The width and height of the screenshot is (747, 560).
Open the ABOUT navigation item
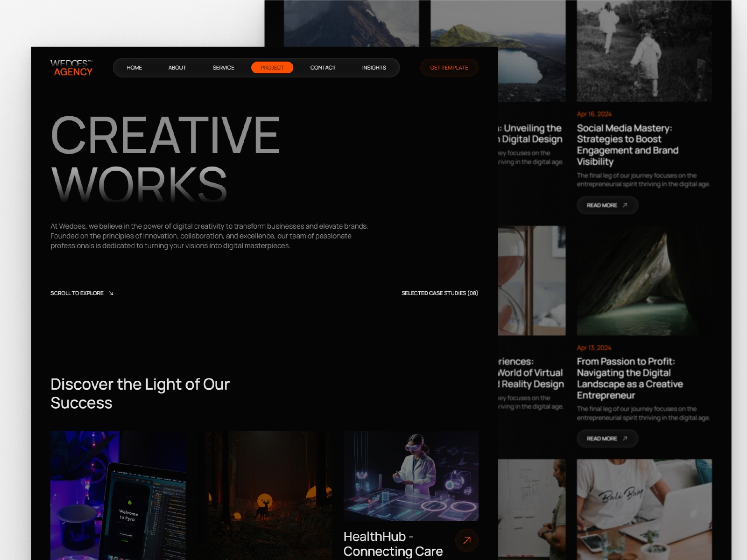[x=177, y=67]
